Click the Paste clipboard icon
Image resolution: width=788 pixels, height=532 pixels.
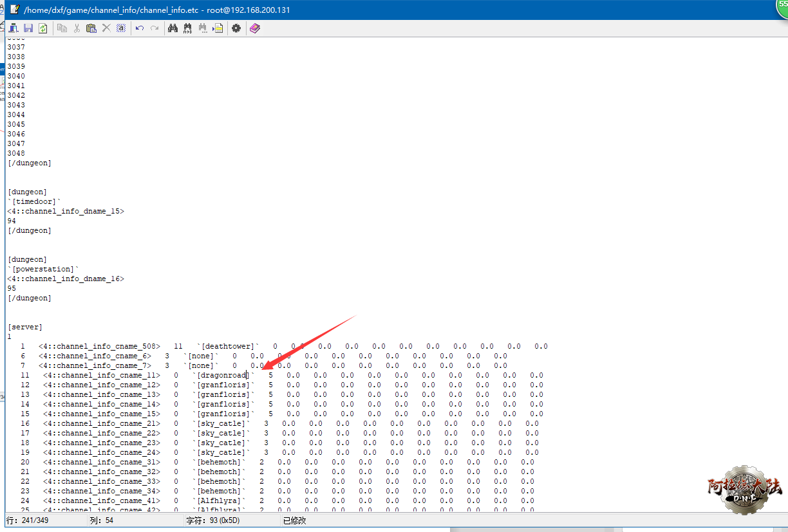coord(91,28)
